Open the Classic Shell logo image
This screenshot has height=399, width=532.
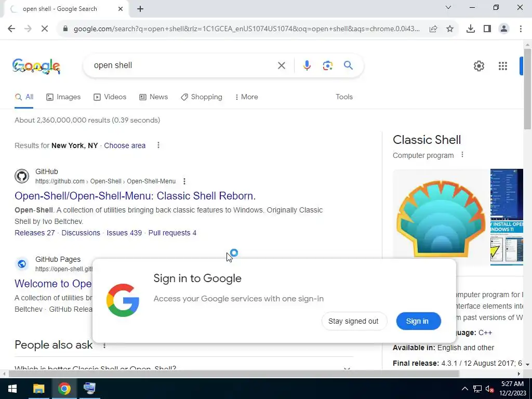click(441, 217)
